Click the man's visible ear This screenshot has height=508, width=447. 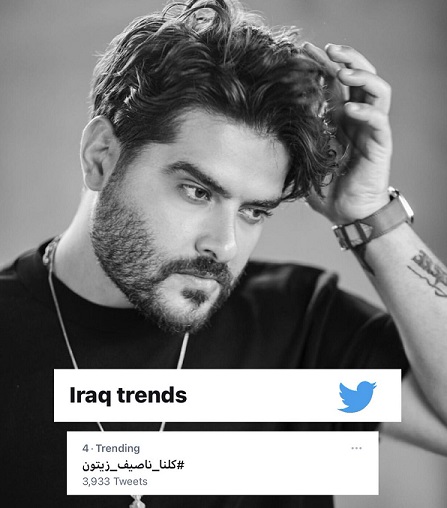point(97,153)
